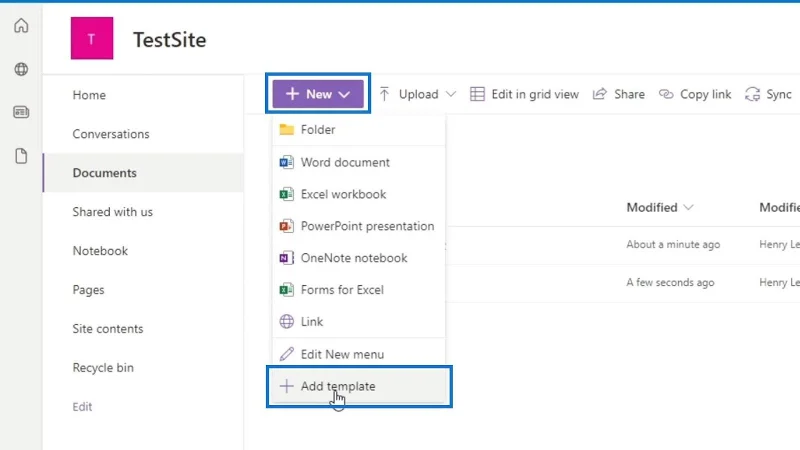800x450 pixels.
Task: Open the home icon in the app bar
Action: point(21,26)
